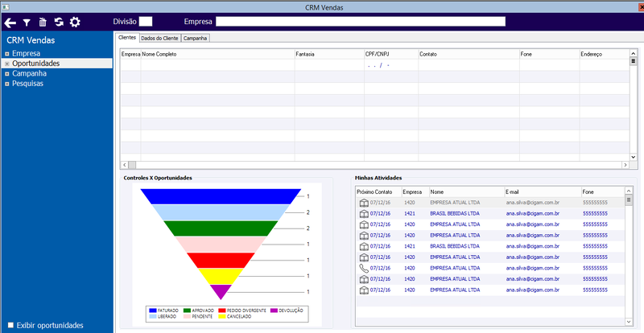Screen dimensions: 644x333
Task: Open the filter funnel icon in the toolbar
Action: (x=27, y=23)
